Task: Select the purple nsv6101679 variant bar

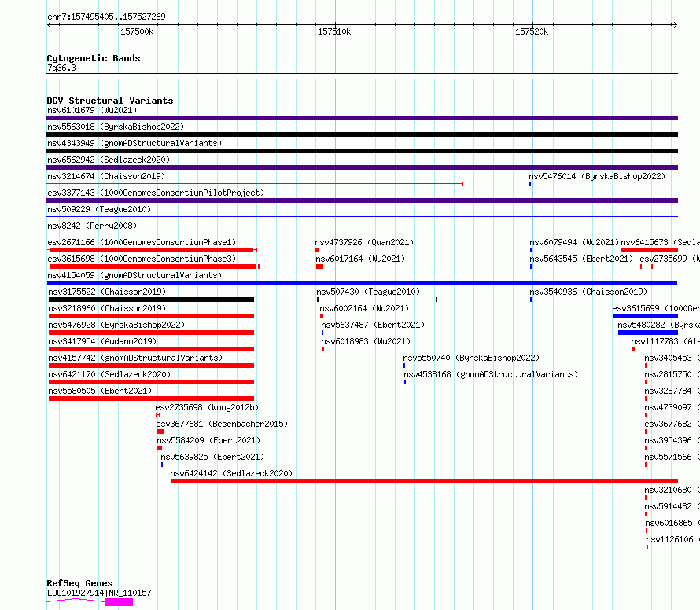Action: (362, 118)
